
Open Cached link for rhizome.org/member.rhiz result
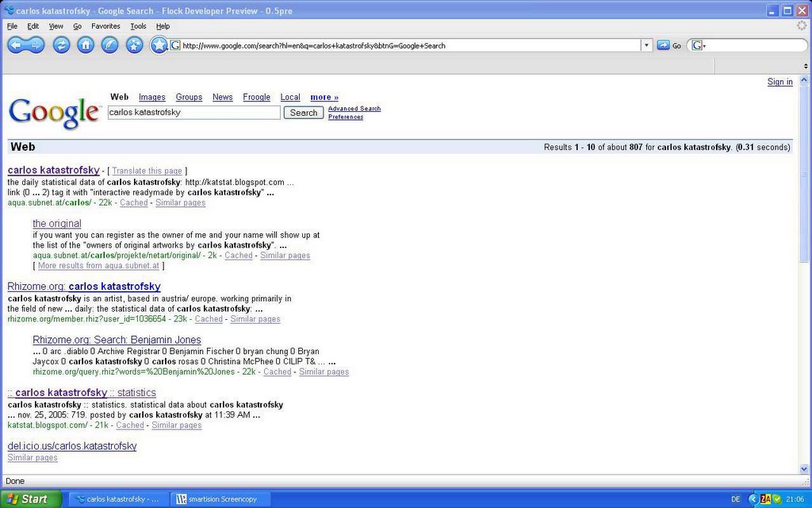coord(209,319)
